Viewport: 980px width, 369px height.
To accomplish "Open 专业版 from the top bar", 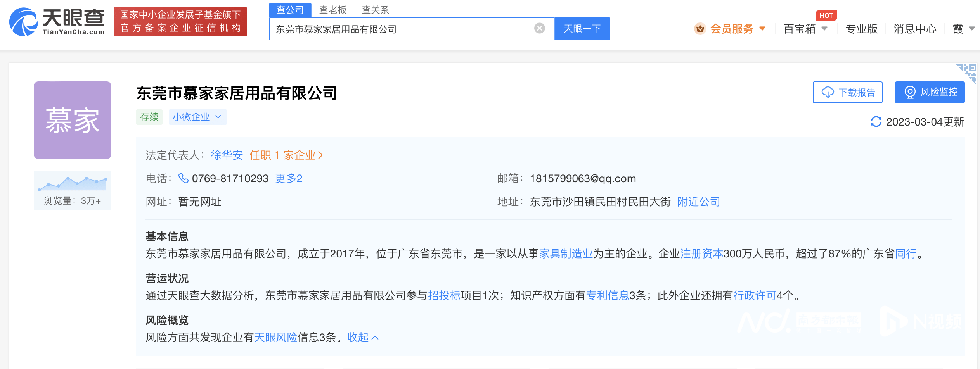I will click(862, 29).
